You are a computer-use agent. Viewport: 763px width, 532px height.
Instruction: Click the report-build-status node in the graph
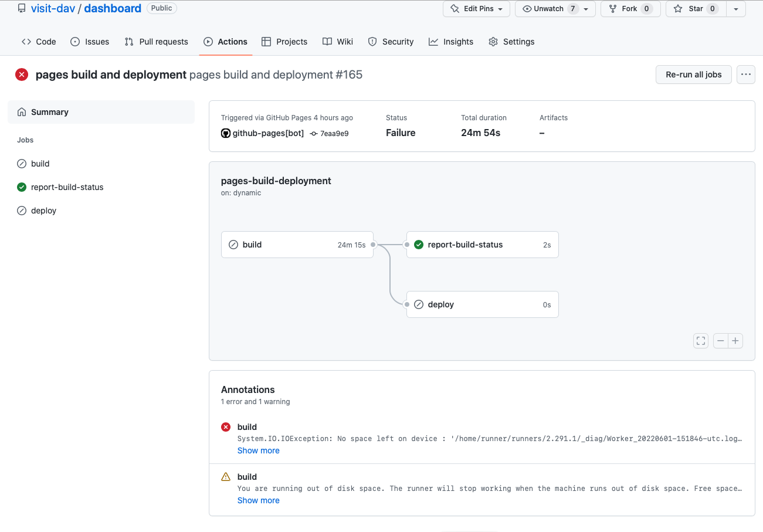[x=483, y=245]
